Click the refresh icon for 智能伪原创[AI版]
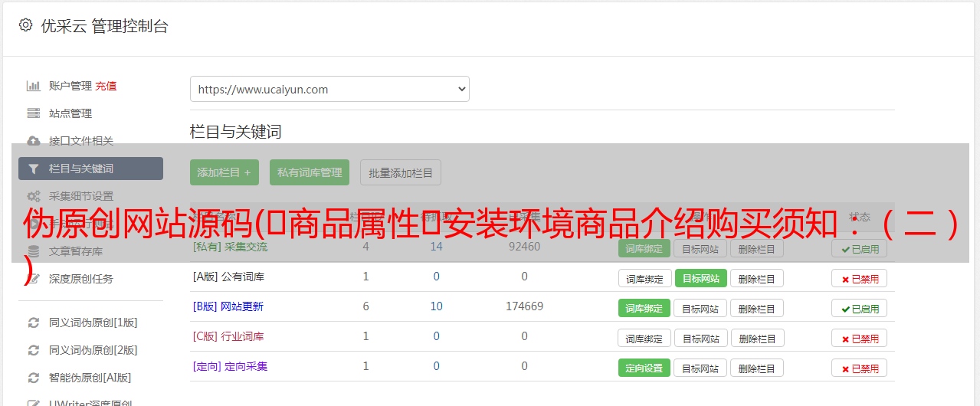Screen dimensions: 980x406 pos(34,378)
